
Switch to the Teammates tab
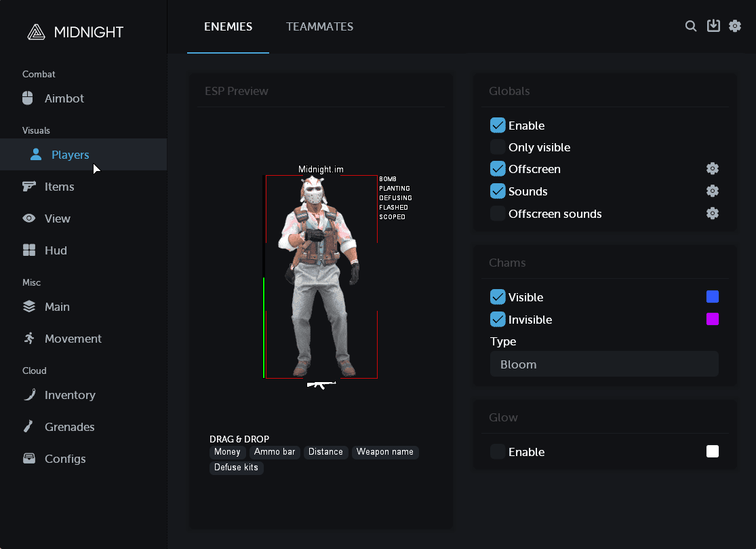click(319, 27)
